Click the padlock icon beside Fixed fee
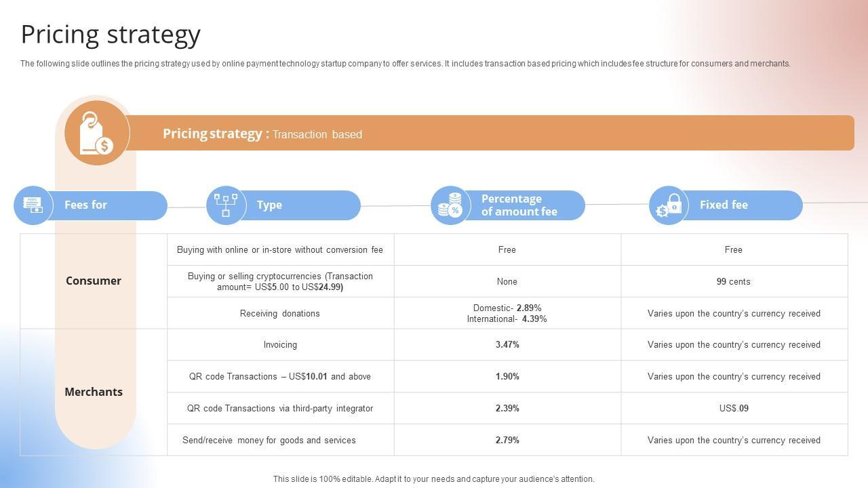Image resolution: width=868 pixels, height=488 pixels. pos(669,205)
